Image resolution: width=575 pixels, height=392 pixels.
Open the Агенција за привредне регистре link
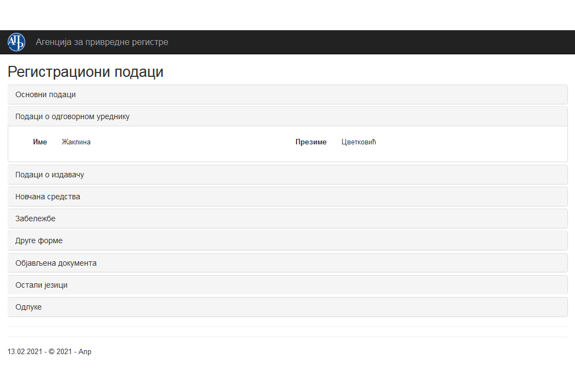point(102,42)
